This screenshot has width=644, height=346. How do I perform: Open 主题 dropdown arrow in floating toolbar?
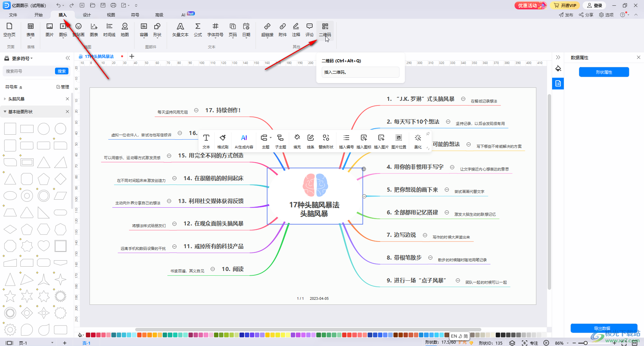pyautogui.click(x=270, y=138)
